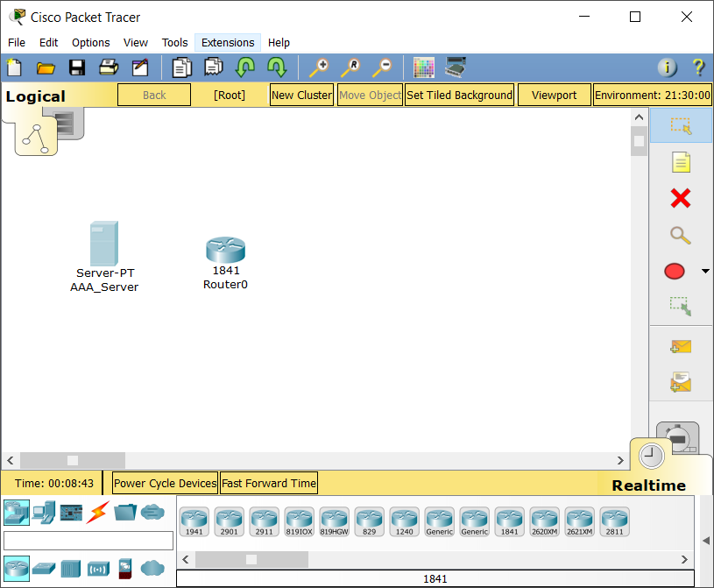Switch to Simulation mode tab
This screenshot has height=588, width=714.
pyautogui.click(x=678, y=437)
